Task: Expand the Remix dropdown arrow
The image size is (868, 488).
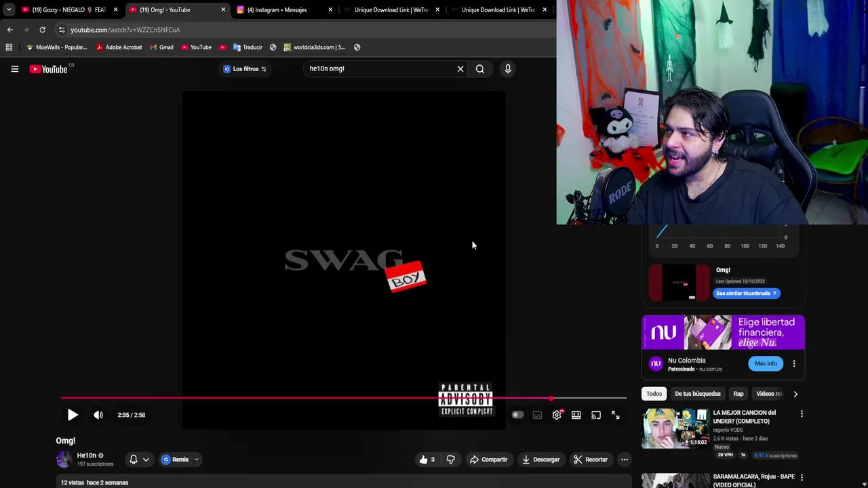Action: click(197, 460)
